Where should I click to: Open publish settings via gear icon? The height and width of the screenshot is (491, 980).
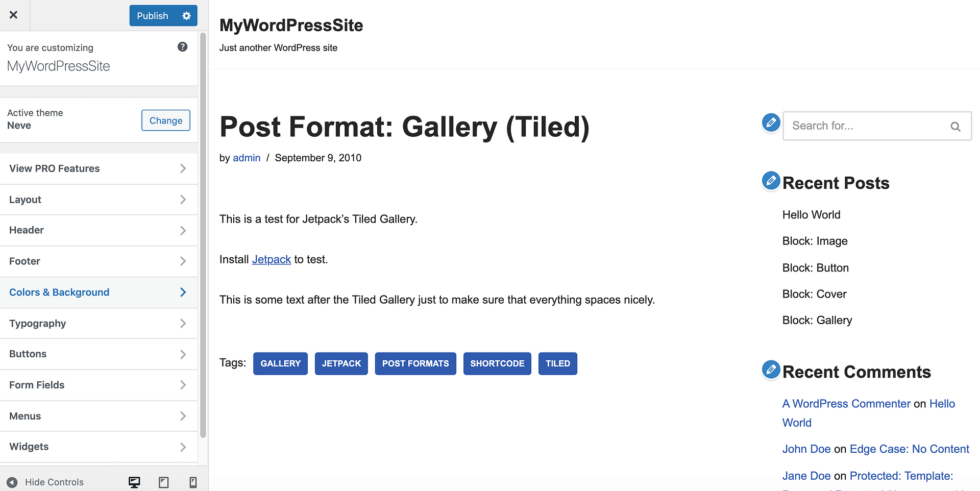186,15
